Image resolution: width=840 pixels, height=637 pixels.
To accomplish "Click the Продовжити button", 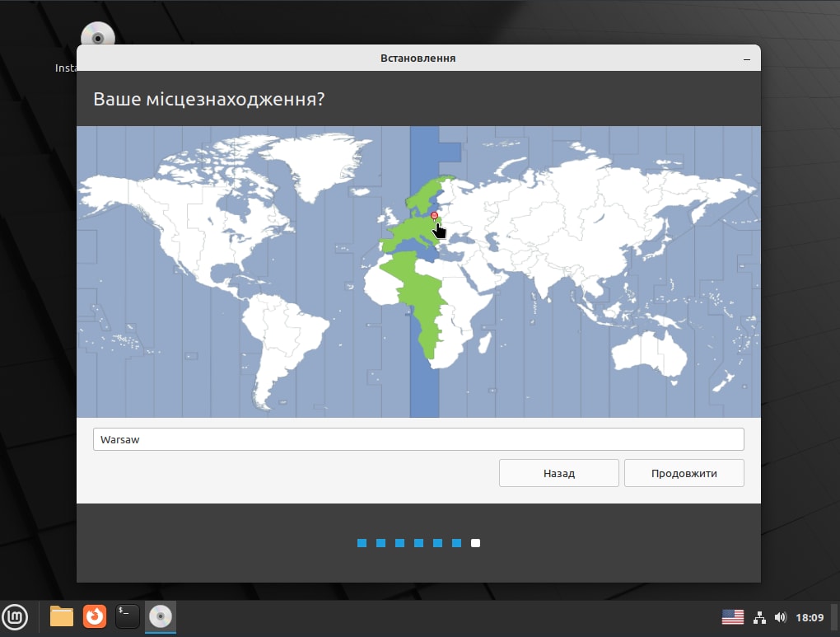I will pos(684,473).
